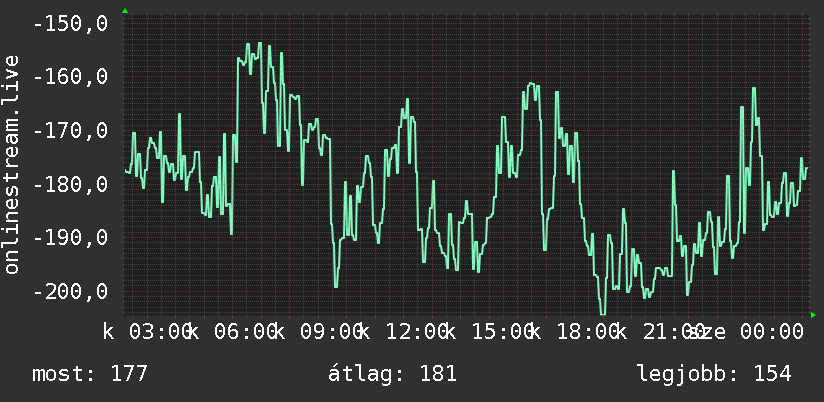The height and width of the screenshot is (402, 824).
Task: Click the 00:00 time axis label
Action: coord(772,332)
